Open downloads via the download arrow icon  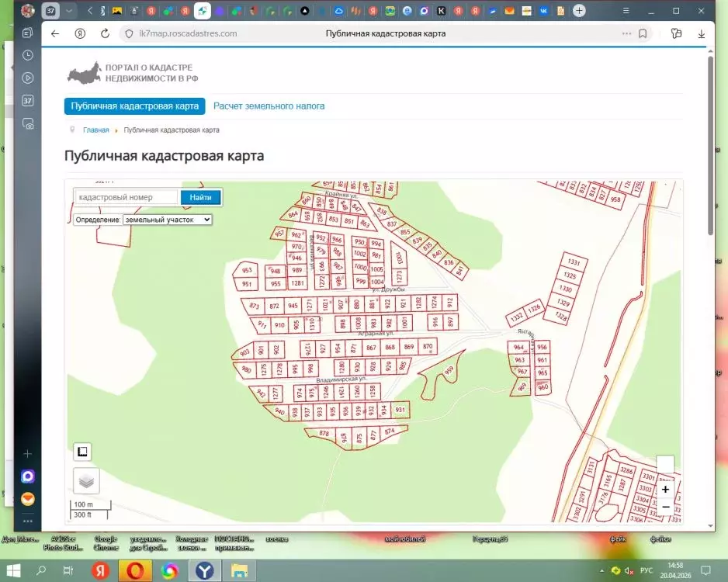click(x=701, y=33)
